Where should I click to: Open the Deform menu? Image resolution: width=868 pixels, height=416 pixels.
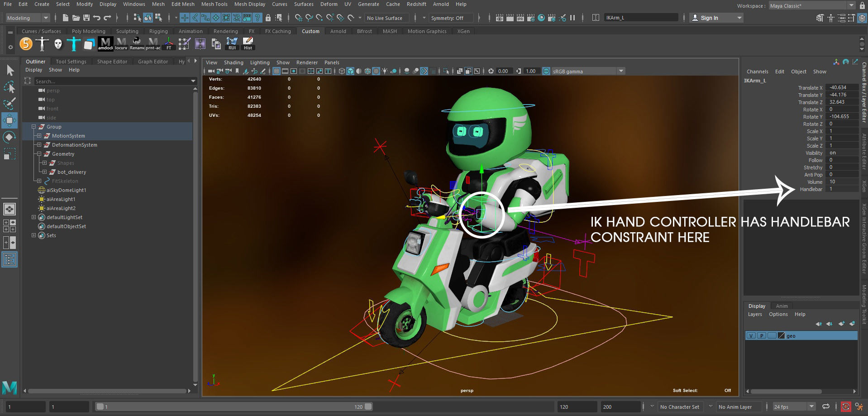[x=329, y=4]
